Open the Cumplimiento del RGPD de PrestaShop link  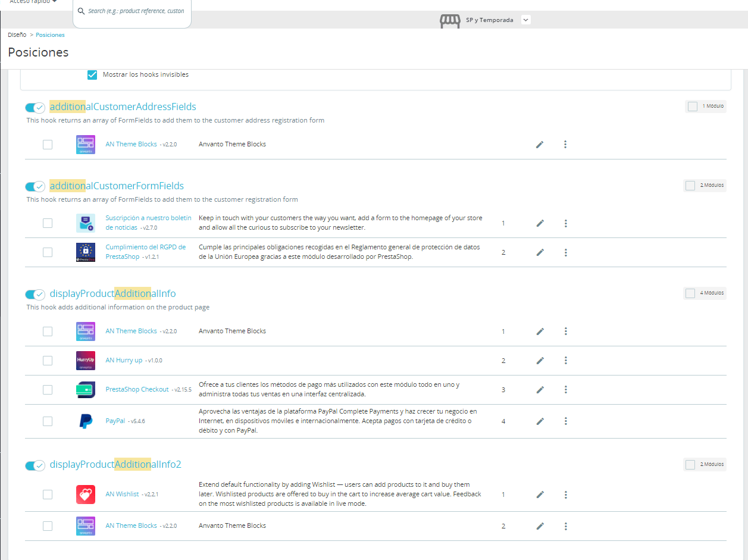pos(145,252)
